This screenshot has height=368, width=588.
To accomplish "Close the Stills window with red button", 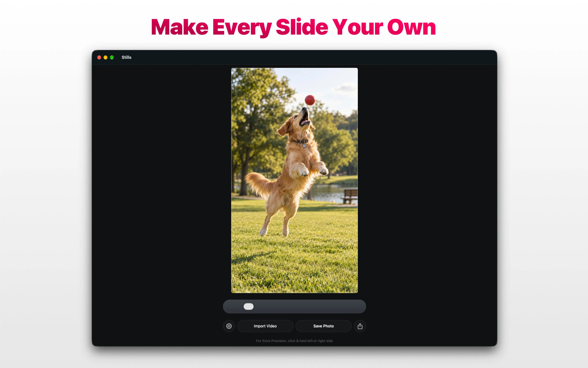I will pyautogui.click(x=99, y=57).
